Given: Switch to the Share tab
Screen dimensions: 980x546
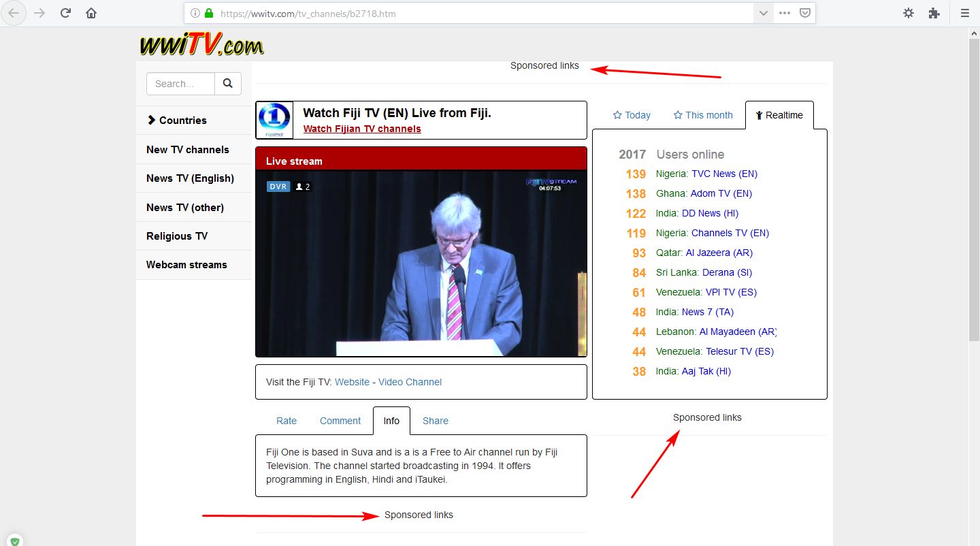Looking at the screenshot, I should (435, 421).
